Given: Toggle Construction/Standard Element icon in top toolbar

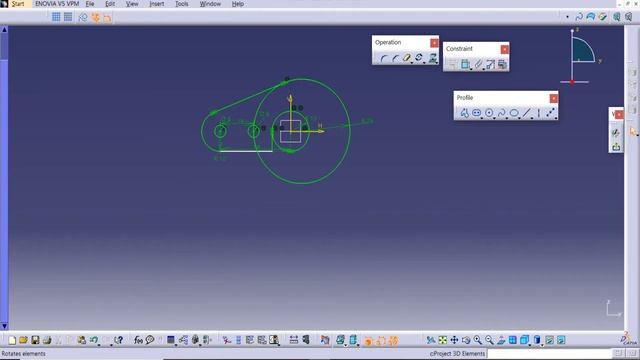Looking at the screenshot, I should 83,17.
